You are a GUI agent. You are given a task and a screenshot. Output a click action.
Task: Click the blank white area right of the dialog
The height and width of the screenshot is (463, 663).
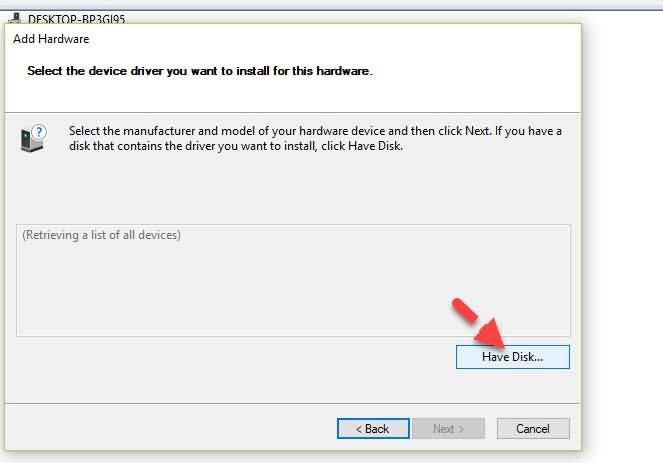(624, 233)
